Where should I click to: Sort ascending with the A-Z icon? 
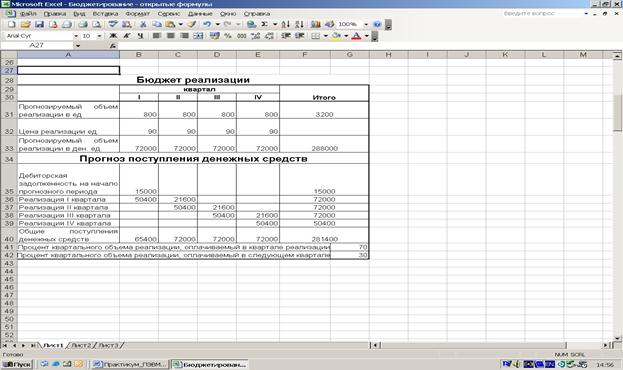[x=286, y=25]
